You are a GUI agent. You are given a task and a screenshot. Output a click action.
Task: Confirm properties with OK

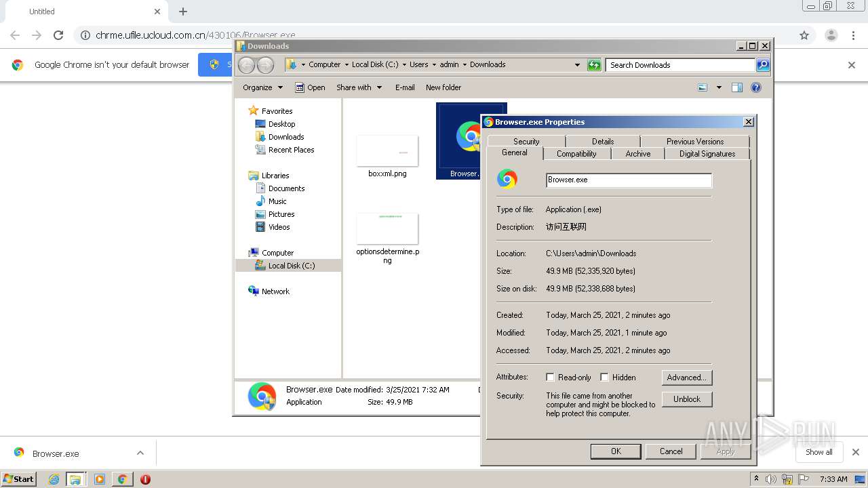[616, 451]
